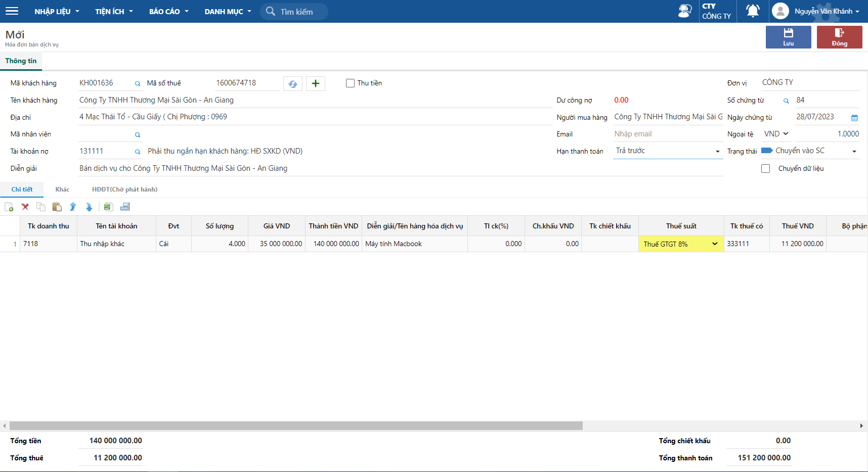Click the paste clipboard icon in the detail toolbar

(57, 207)
